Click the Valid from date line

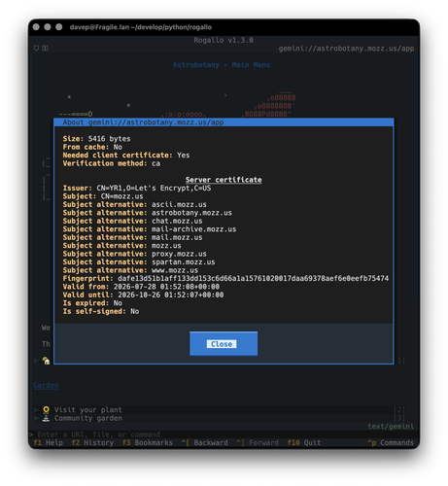point(141,287)
